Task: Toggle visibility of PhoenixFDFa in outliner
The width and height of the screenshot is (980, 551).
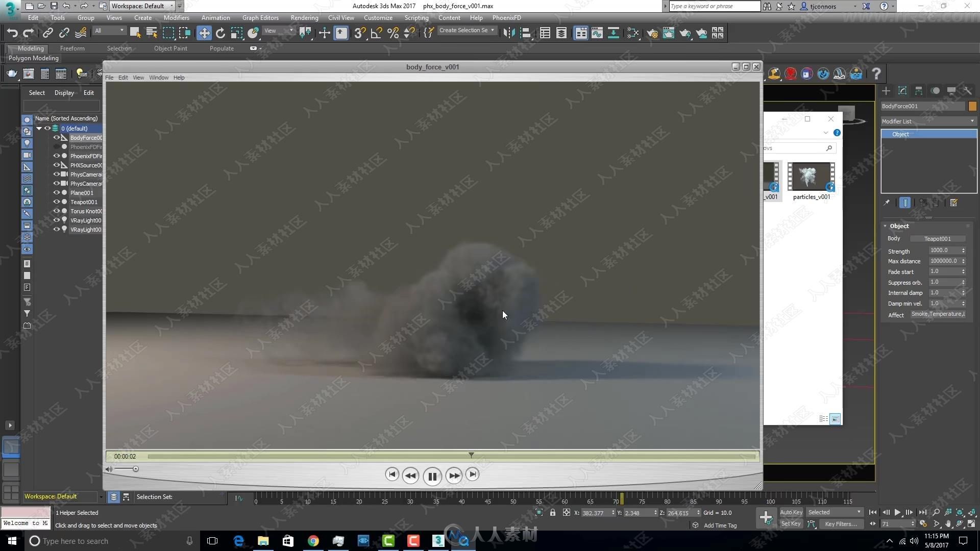Action: point(57,146)
